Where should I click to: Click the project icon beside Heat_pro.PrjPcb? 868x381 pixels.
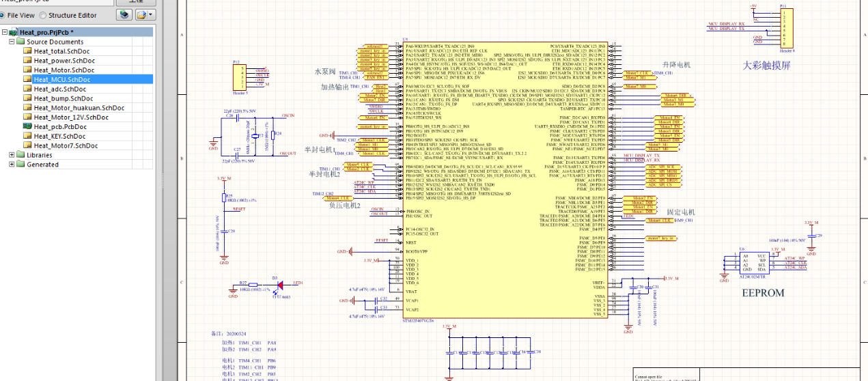click(x=13, y=32)
